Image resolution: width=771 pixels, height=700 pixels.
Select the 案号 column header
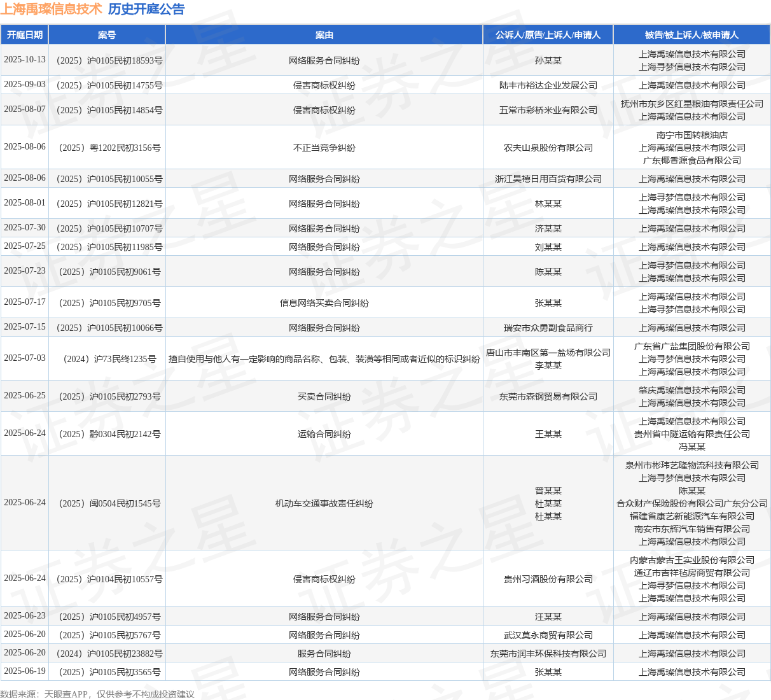107,35
